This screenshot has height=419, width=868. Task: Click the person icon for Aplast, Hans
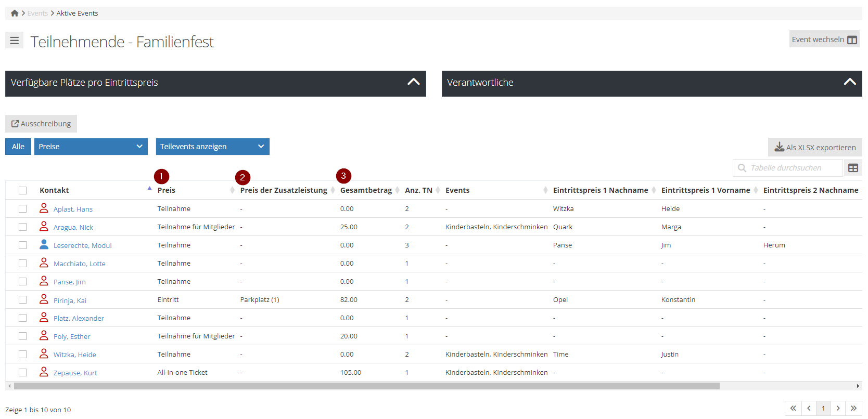[x=44, y=208]
